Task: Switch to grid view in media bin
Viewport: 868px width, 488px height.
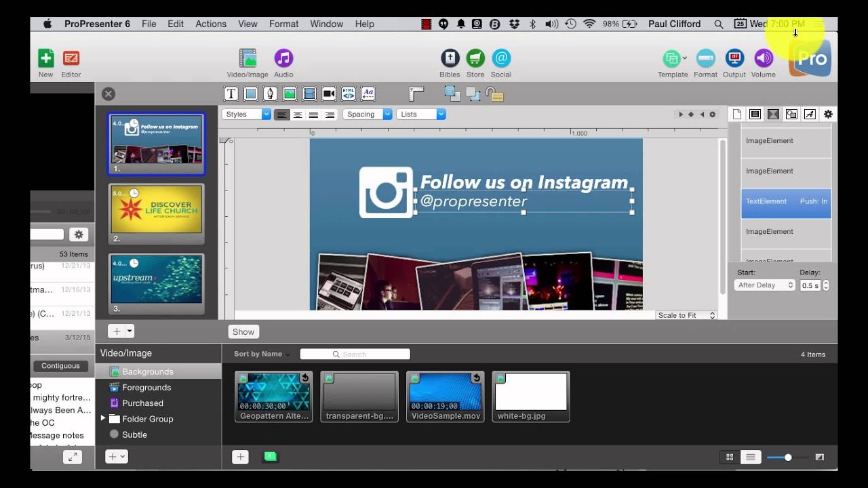Action: click(x=730, y=457)
